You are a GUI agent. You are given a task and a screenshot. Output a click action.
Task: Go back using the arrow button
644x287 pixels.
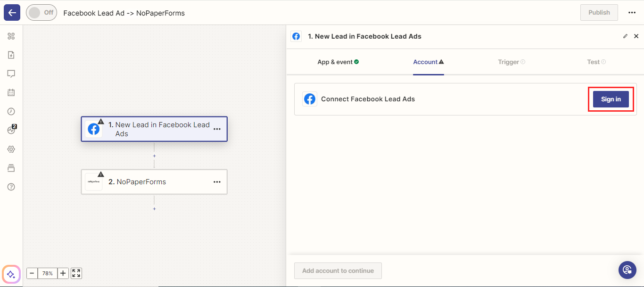[x=12, y=12]
